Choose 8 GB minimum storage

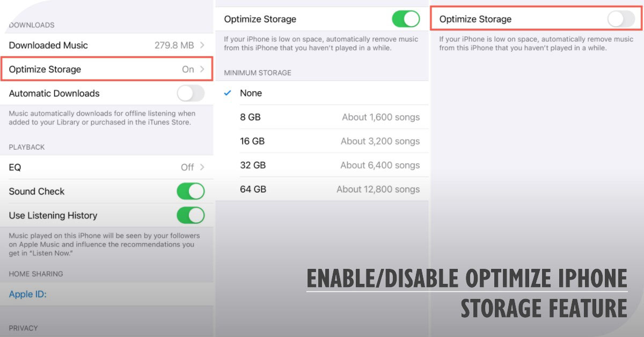[x=250, y=117]
